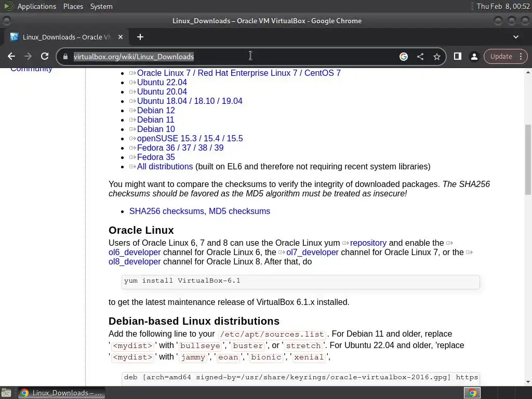This screenshot has height=399, width=532.
Task: Open the SHA256 checksums link
Action: click(167, 211)
